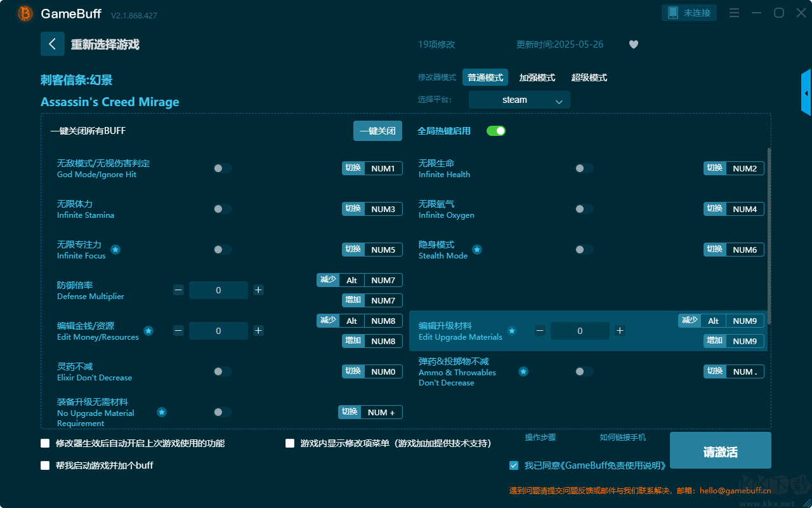Toggle global hotkey enable switch
This screenshot has width=812, height=508.
pos(496,131)
